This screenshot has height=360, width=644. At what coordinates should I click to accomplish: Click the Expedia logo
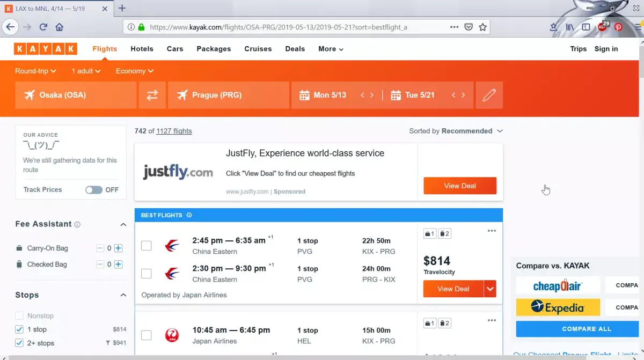point(558,307)
